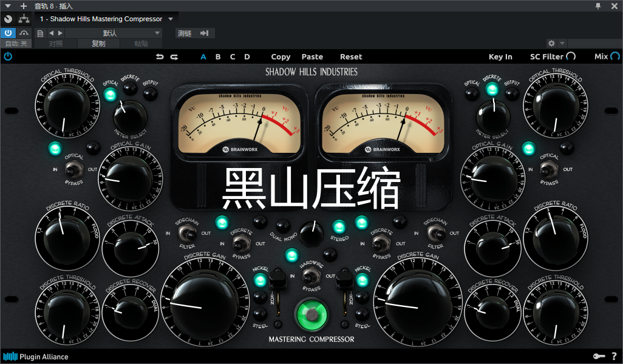
Task: Enable Key In sidechain
Action: coord(500,57)
